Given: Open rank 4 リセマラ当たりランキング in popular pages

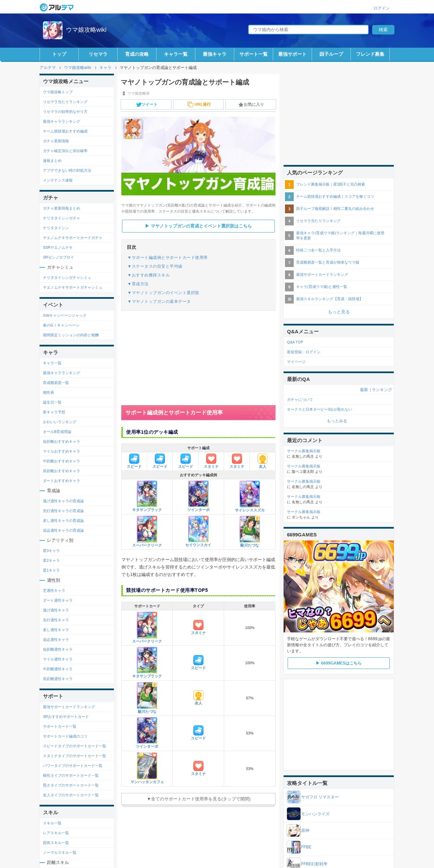Looking at the screenshot, I should [x=318, y=221].
